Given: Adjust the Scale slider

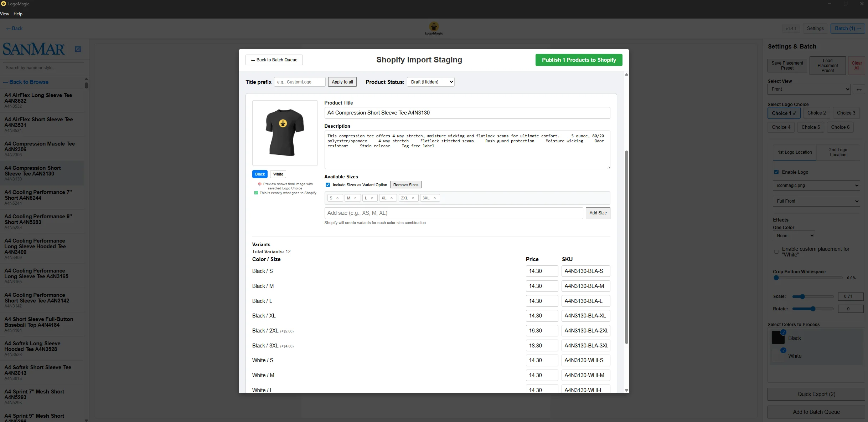Looking at the screenshot, I should coord(813,296).
